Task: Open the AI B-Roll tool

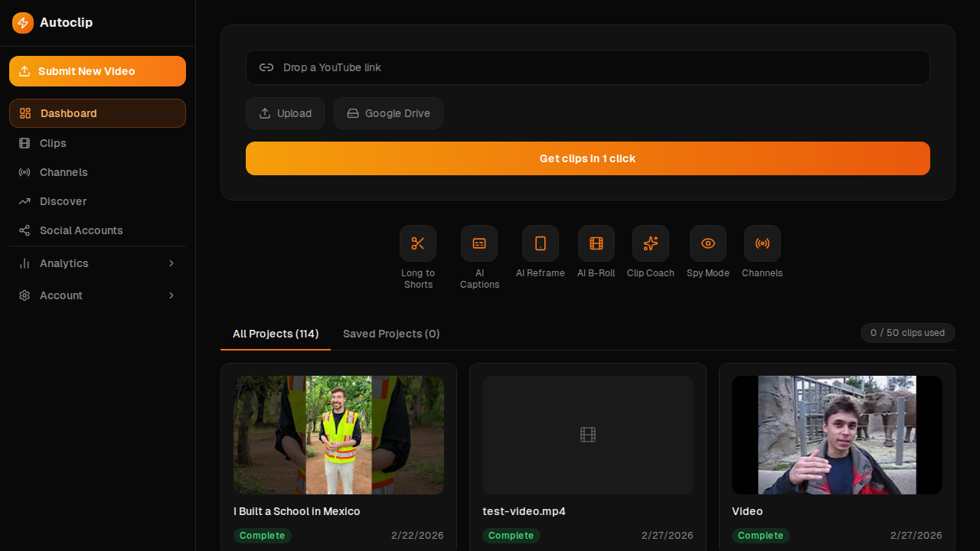Action: click(596, 243)
